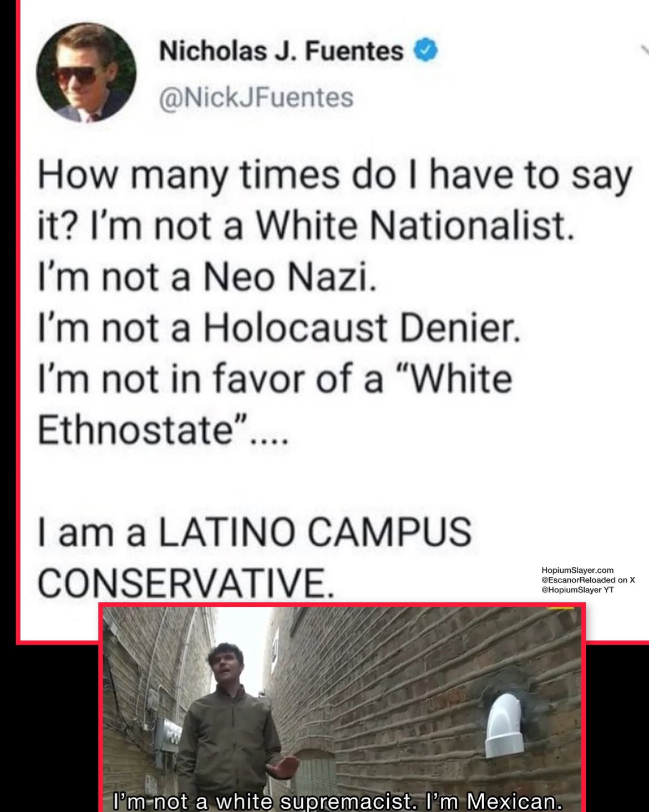Click the Nicholas J. Fuentes display name
649x812 pixels.
click(282, 52)
